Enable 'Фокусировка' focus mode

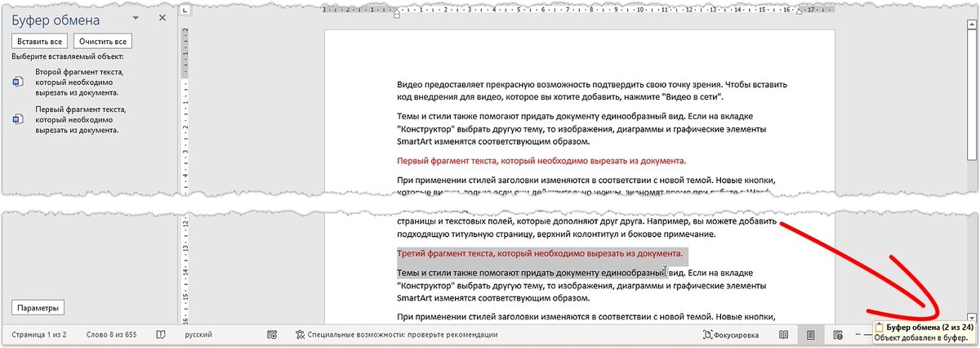pyautogui.click(x=731, y=335)
